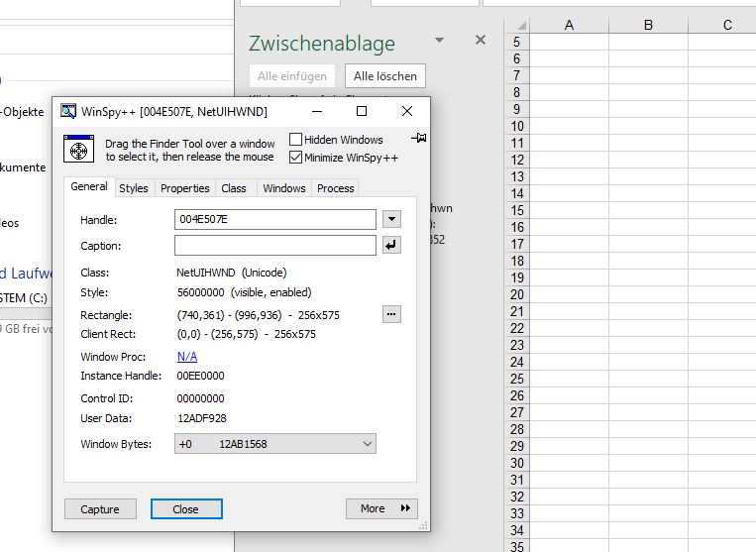The height and width of the screenshot is (552, 756).
Task: Click the set caption enter-arrow button
Action: click(x=391, y=245)
